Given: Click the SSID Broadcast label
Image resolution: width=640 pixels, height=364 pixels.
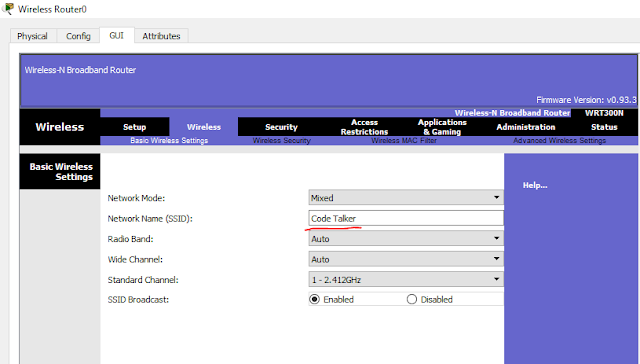Looking at the screenshot, I should point(138,300).
